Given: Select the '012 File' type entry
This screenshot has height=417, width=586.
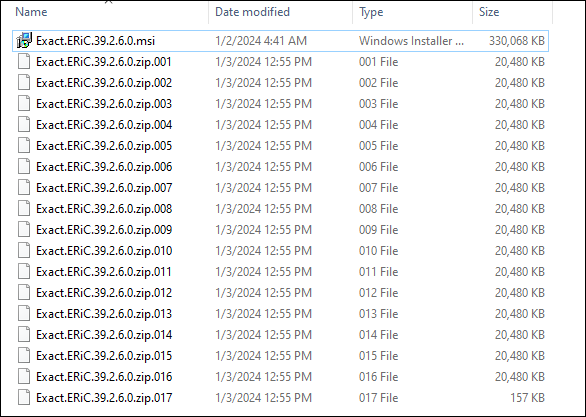Looking at the screenshot, I should click(x=378, y=293).
